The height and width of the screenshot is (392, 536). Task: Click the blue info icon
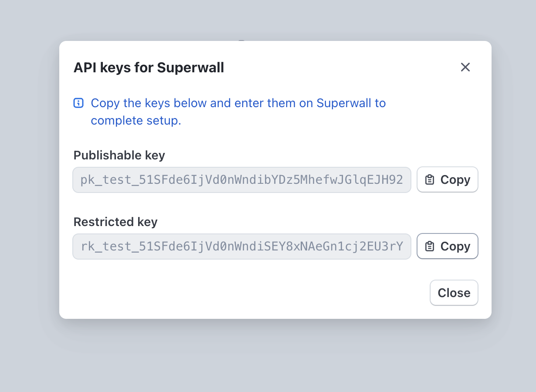point(78,103)
